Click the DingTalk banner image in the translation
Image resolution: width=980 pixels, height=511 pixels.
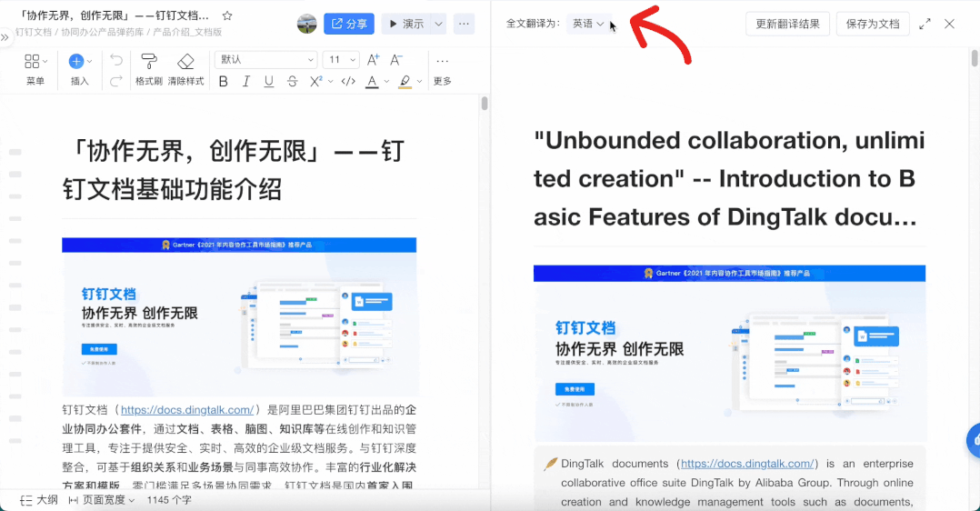click(x=729, y=353)
